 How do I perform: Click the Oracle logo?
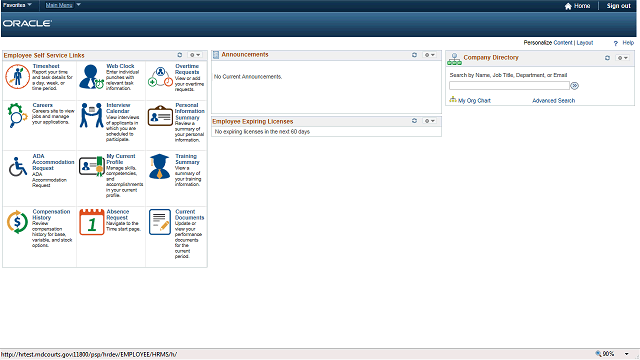[27, 23]
